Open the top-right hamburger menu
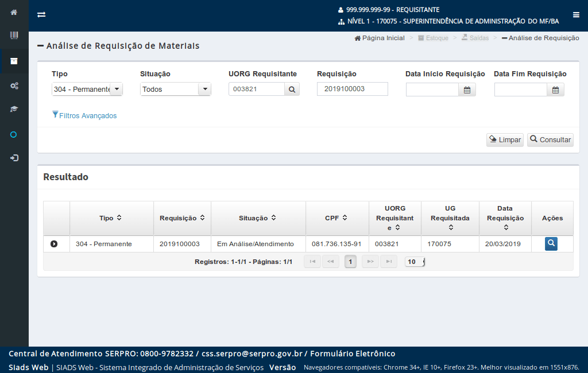The width and height of the screenshot is (588, 373). coord(576,14)
